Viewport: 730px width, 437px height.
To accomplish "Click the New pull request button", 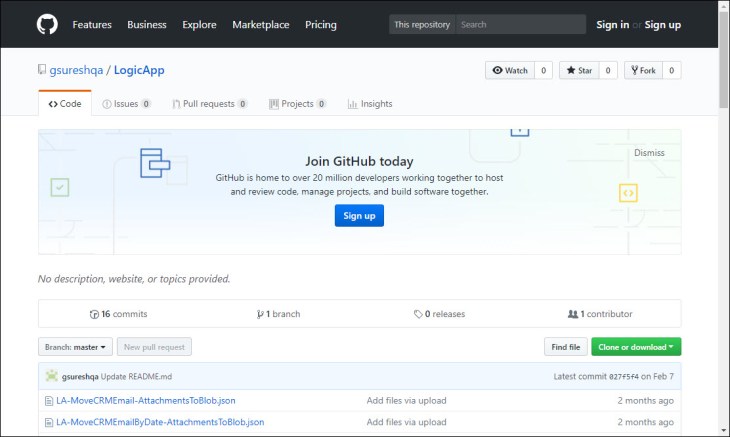I will pos(154,347).
